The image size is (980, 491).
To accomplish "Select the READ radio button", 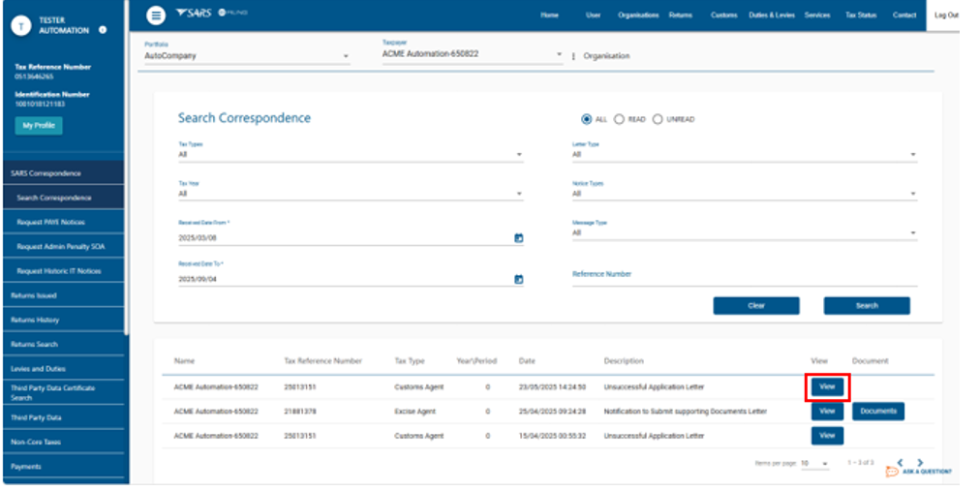I will tap(620, 119).
